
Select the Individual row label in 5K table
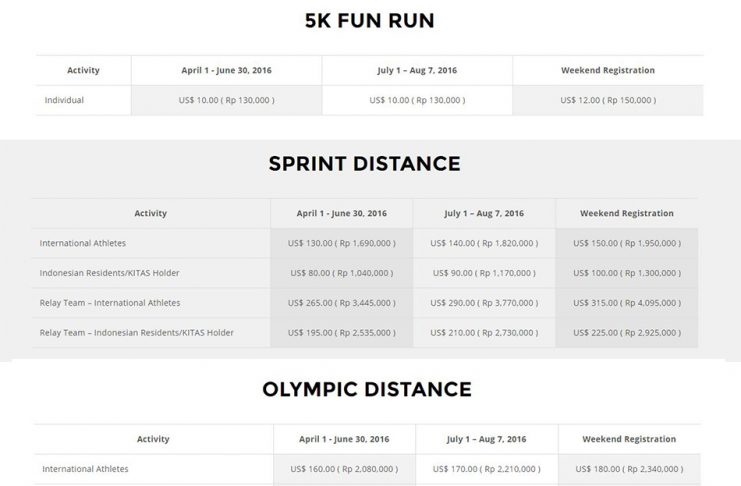point(63,100)
